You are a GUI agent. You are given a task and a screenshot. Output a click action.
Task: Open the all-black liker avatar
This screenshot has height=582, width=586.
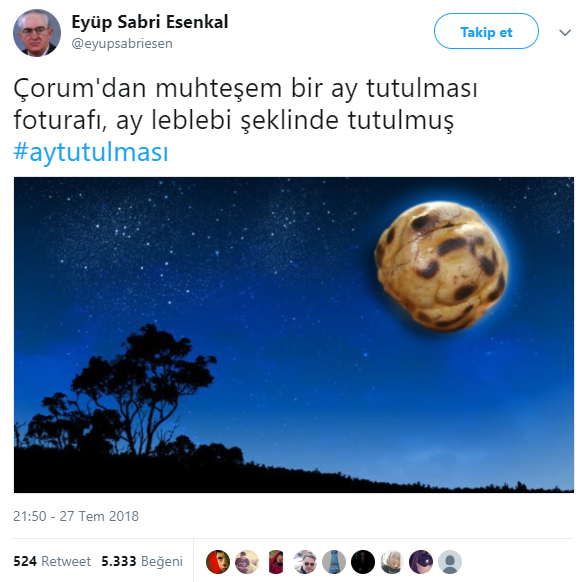point(363,562)
